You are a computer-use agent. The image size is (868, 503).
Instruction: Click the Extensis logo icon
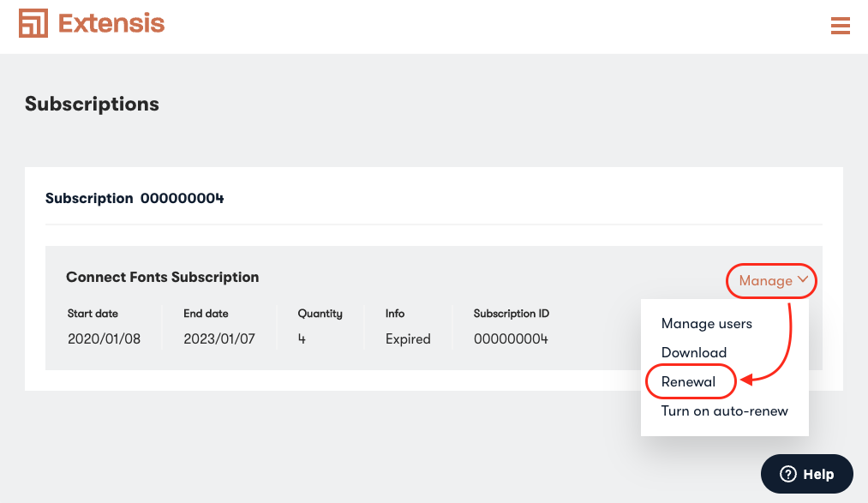point(33,23)
